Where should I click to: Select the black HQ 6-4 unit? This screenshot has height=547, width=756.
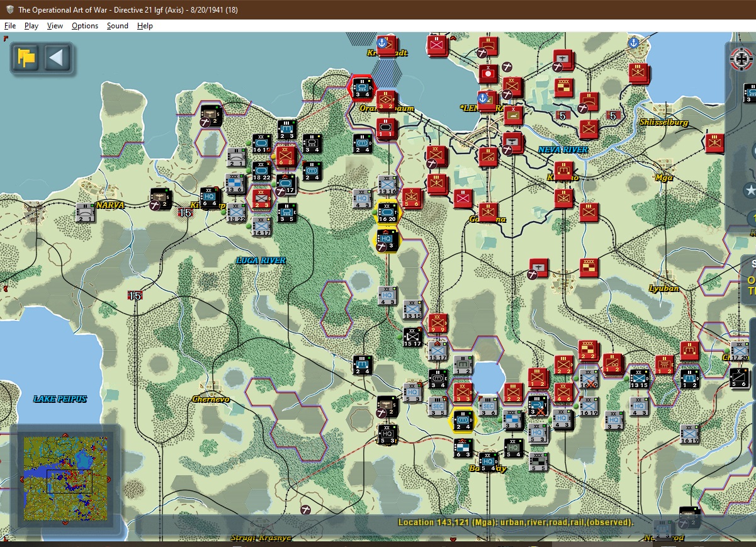tap(210, 198)
